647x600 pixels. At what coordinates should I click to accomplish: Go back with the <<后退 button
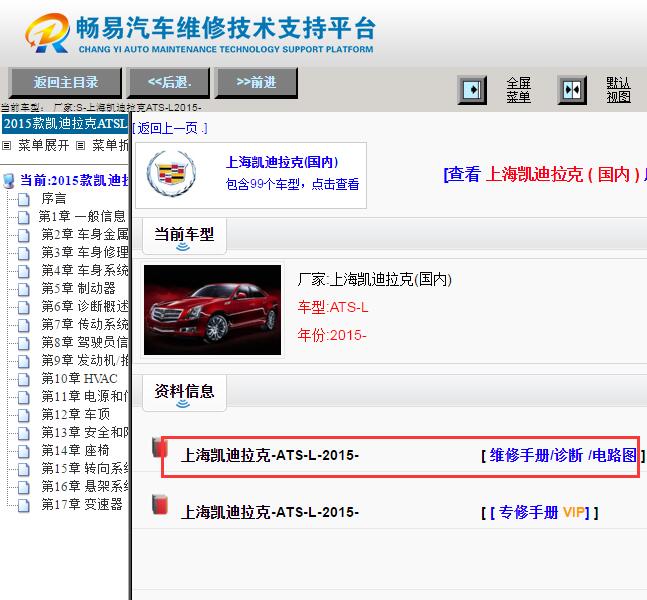click(169, 83)
